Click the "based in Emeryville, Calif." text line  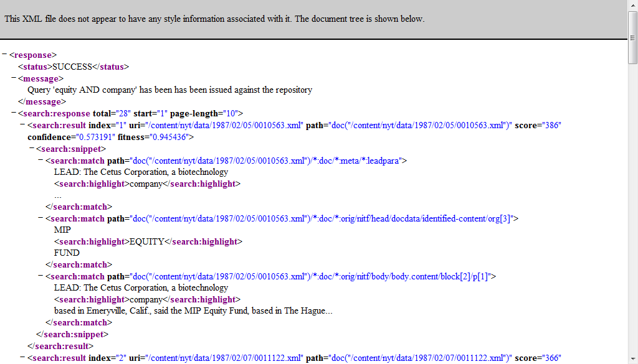(x=193, y=310)
